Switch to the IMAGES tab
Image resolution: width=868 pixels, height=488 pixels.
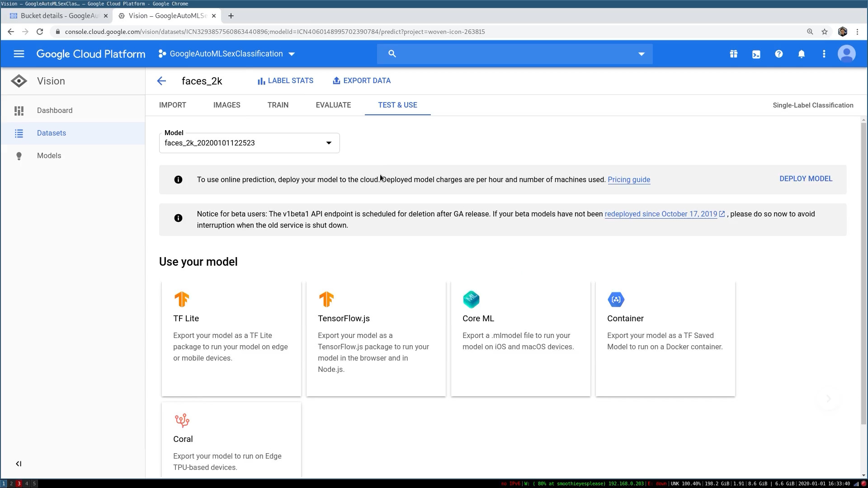[226, 105]
